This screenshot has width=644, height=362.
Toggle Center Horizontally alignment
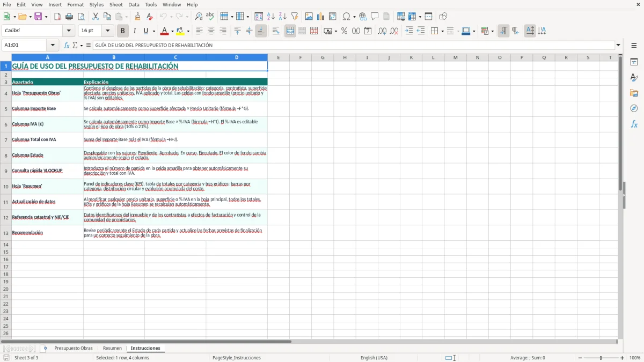click(211, 31)
